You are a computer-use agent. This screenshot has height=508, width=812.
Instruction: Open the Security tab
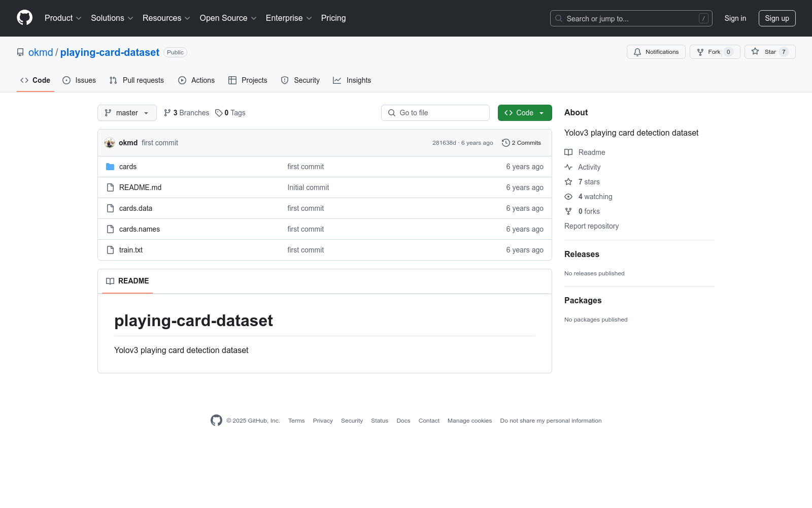click(300, 80)
